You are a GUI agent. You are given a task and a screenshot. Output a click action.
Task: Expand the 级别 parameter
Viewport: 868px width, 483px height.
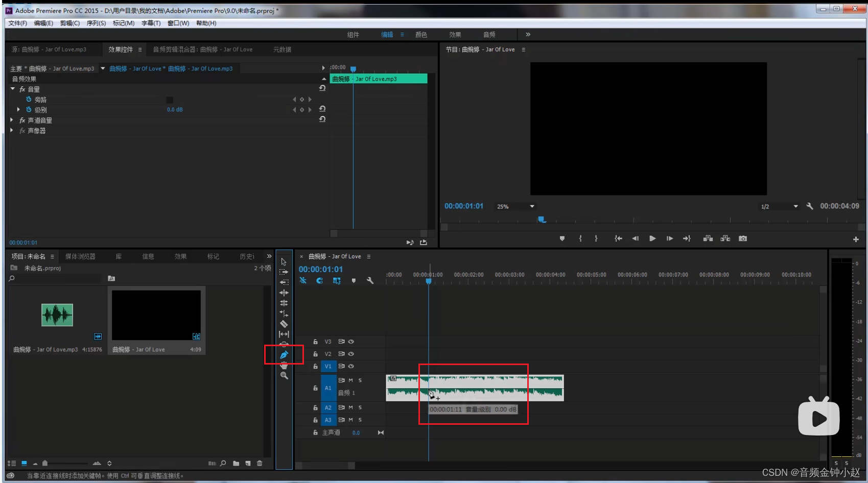click(x=19, y=109)
